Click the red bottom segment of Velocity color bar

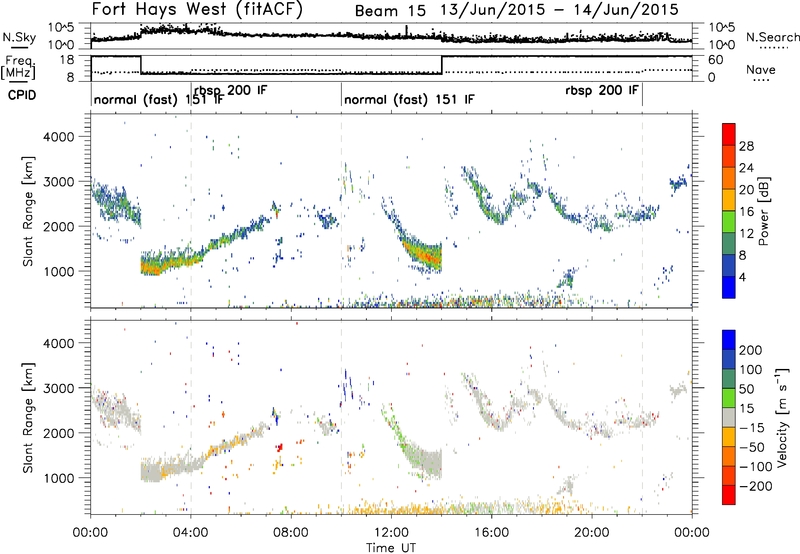[x=729, y=495]
